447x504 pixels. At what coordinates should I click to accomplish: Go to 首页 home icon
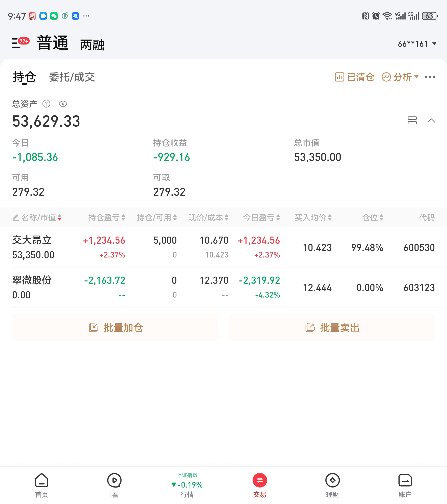pyautogui.click(x=41, y=485)
